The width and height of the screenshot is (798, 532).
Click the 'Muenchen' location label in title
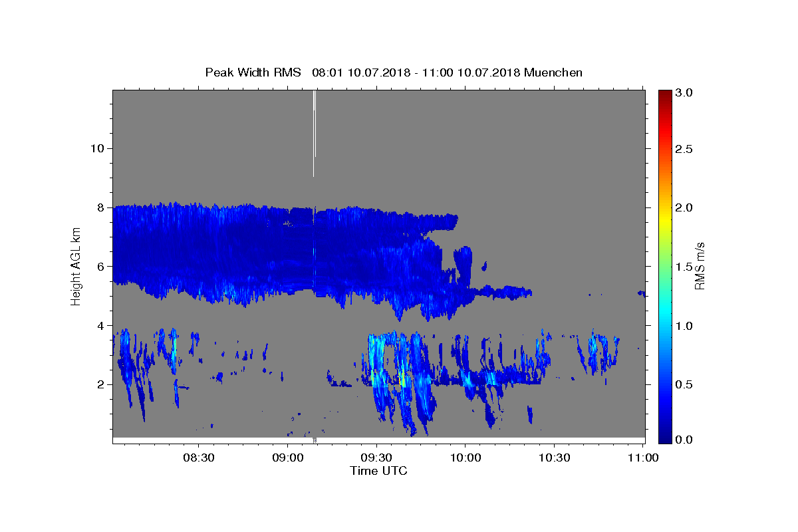[x=553, y=72]
